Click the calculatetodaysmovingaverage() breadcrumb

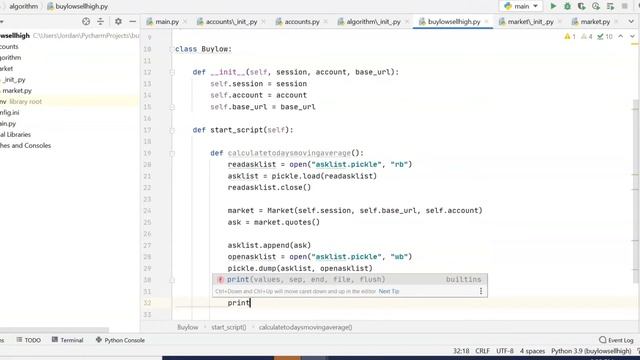(x=305, y=327)
